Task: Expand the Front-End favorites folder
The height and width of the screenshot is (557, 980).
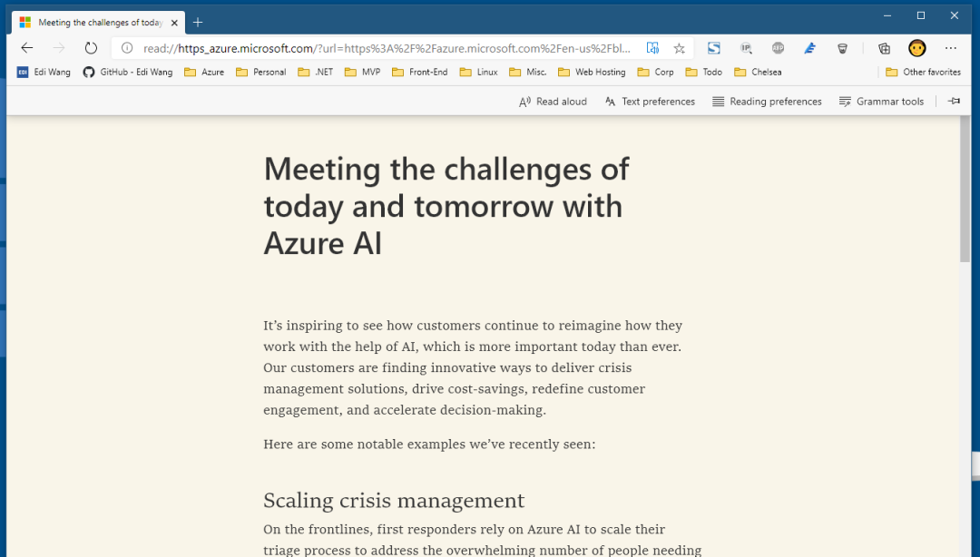Action: coord(420,72)
